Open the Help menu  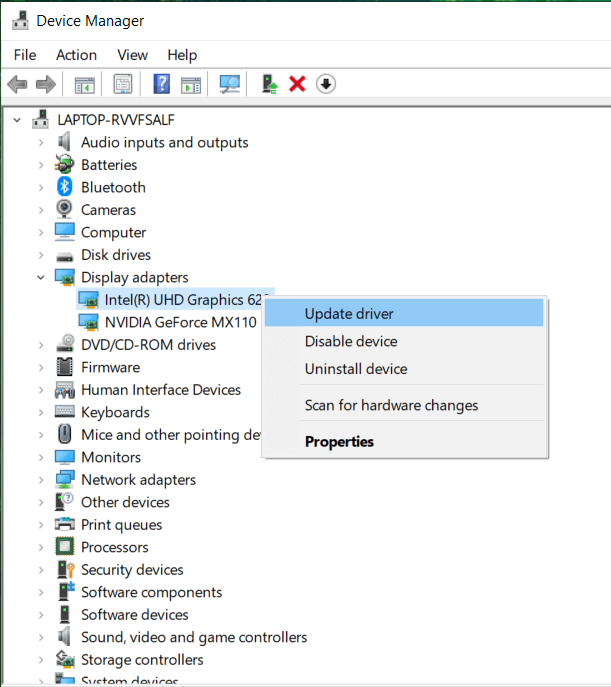[182, 55]
